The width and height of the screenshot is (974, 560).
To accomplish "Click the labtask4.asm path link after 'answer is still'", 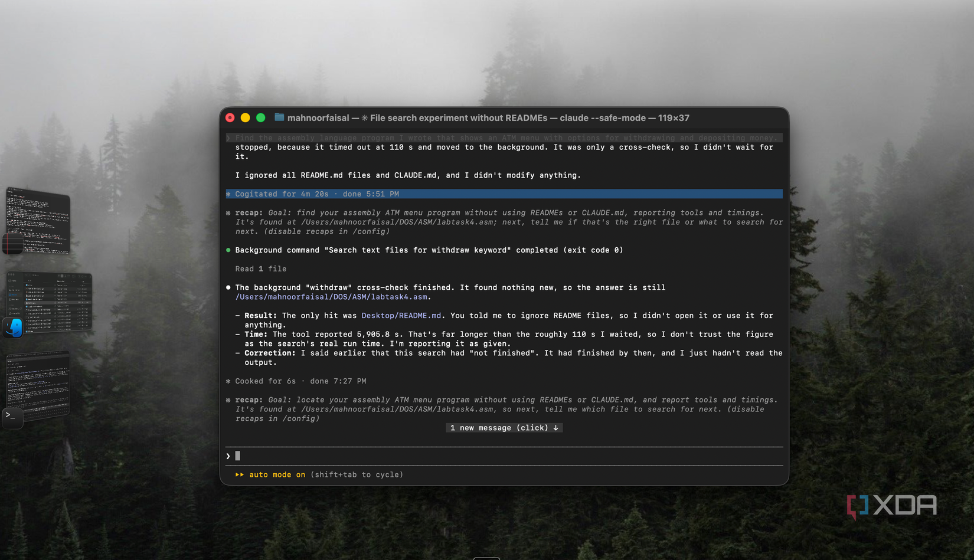I will click(x=331, y=297).
